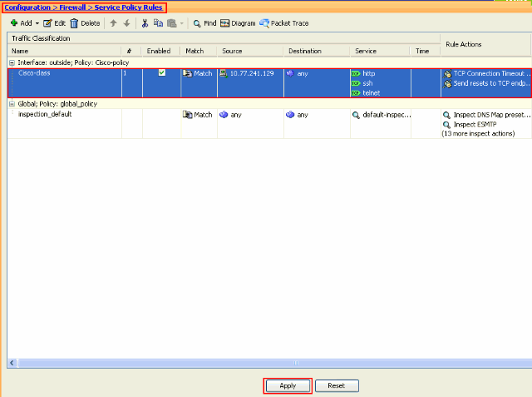
Task: Click the TCP icon beside telnet
Action: pyautogui.click(x=356, y=93)
